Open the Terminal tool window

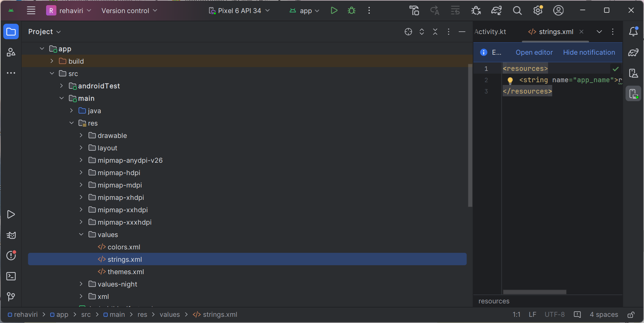point(11,276)
